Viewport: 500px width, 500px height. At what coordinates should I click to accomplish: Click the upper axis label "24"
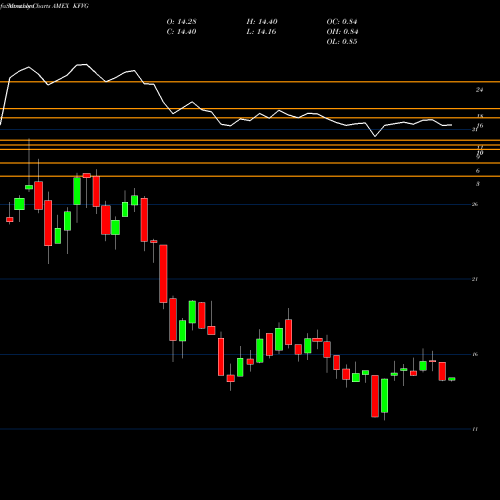(479, 90)
